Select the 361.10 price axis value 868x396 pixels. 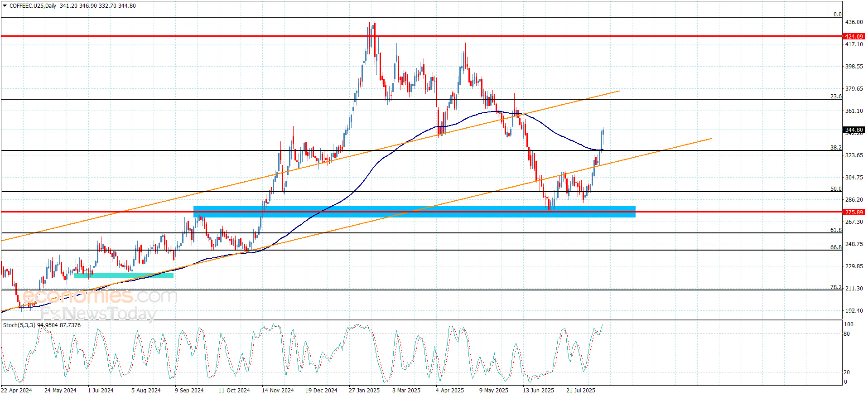tap(854, 111)
